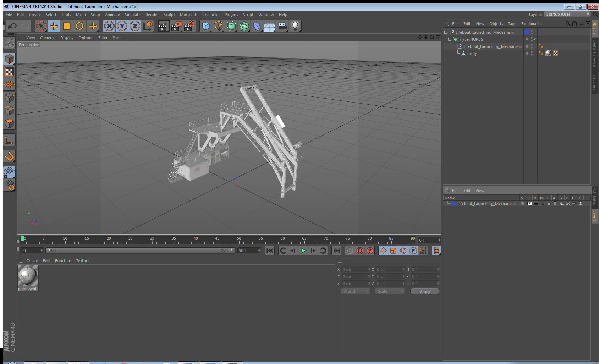
Task: Open the spline pen tools
Action: click(x=219, y=26)
